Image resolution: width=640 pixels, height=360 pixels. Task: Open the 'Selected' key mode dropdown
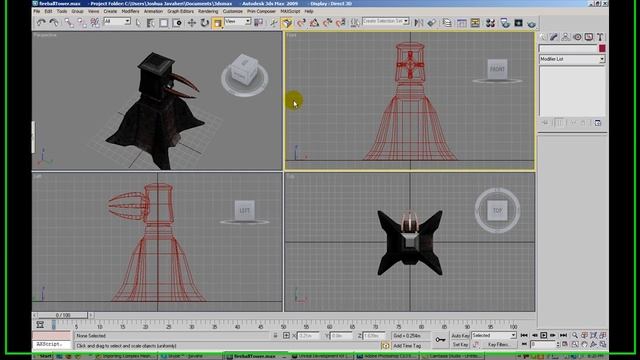coord(494,335)
